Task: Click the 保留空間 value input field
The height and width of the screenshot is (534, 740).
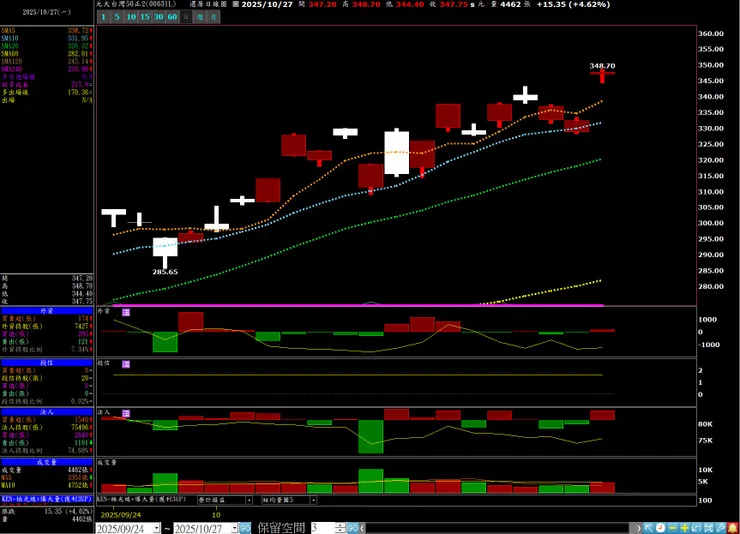Action: pyautogui.click(x=323, y=528)
